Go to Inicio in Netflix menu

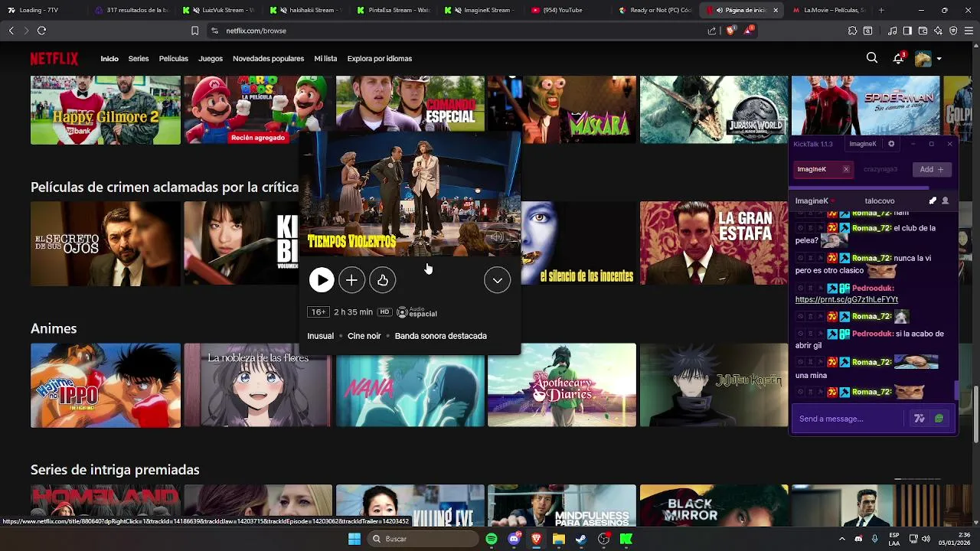(109, 59)
